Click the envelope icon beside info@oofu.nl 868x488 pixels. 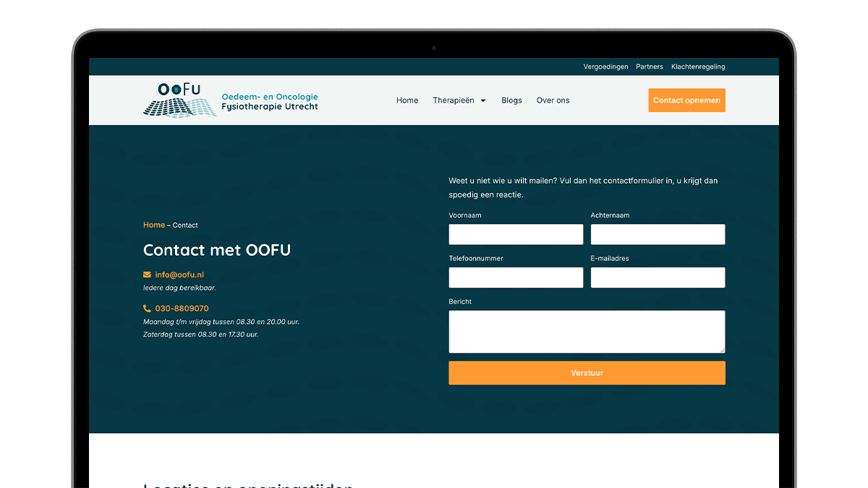[x=147, y=275]
